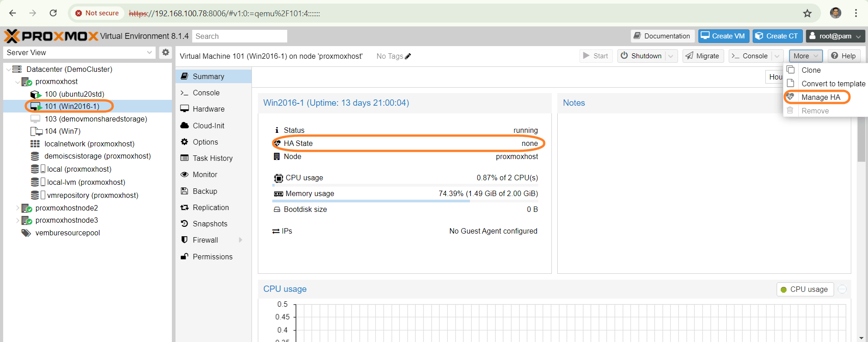Image resolution: width=868 pixels, height=342 pixels.
Task: Click the localnetwork grid icon
Action: click(35, 144)
